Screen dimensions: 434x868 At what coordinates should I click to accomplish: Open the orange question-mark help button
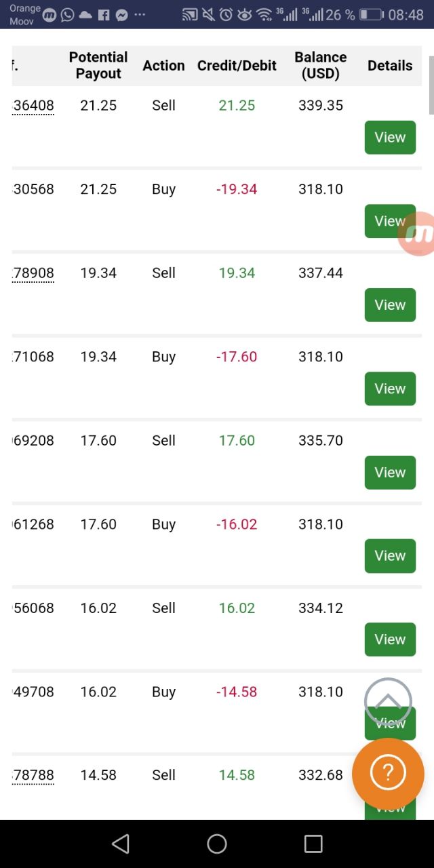pyautogui.click(x=388, y=772)
